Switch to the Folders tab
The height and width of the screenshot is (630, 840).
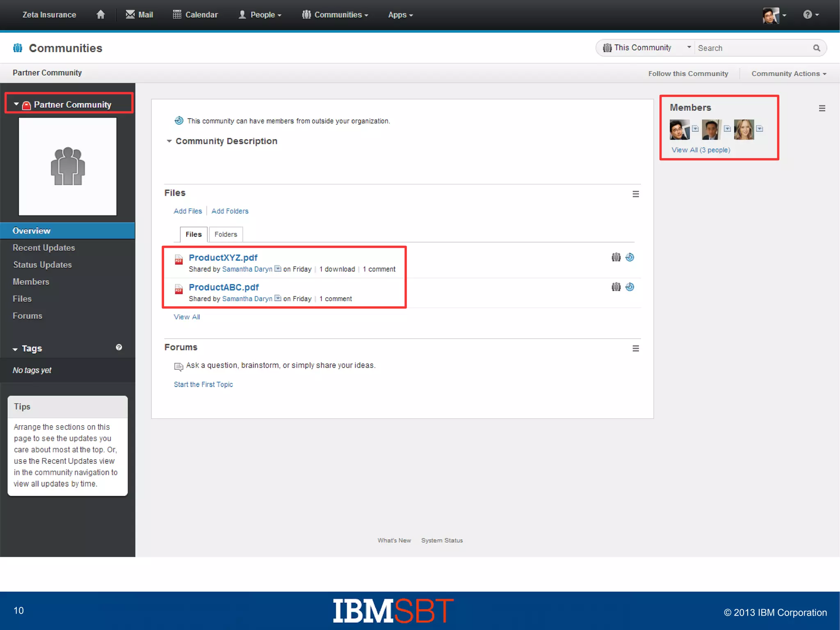226,234
